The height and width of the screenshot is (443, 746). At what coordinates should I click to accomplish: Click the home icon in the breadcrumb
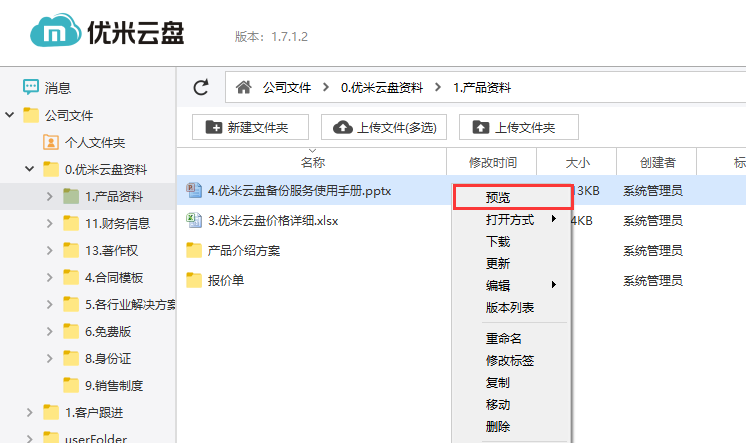tap(242, 88)
